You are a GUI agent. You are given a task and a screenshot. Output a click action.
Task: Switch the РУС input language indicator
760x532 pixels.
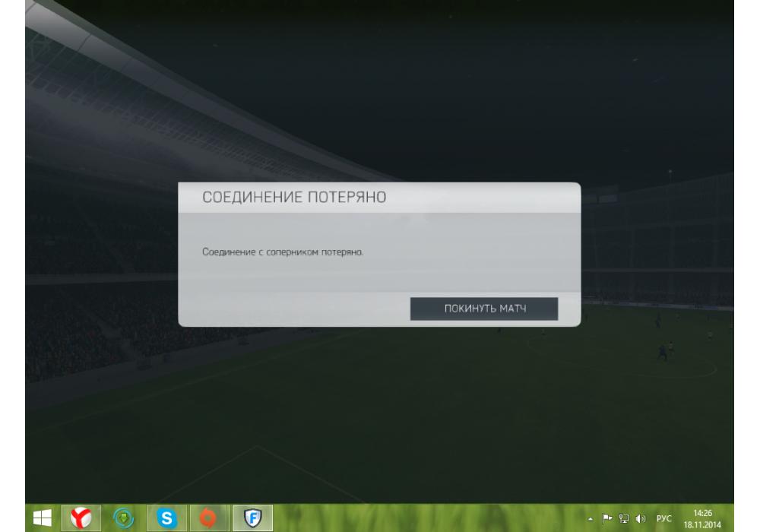(664, 518)
